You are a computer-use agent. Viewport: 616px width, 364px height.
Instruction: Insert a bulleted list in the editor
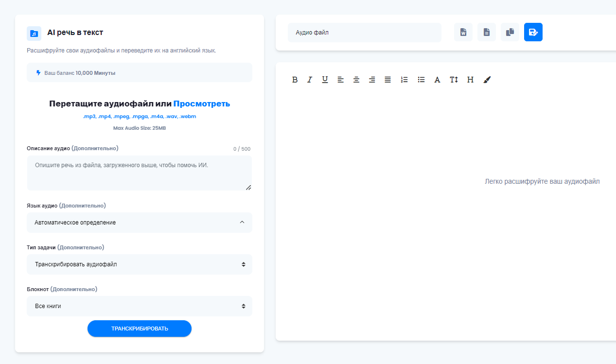click(x=421, y=80)
